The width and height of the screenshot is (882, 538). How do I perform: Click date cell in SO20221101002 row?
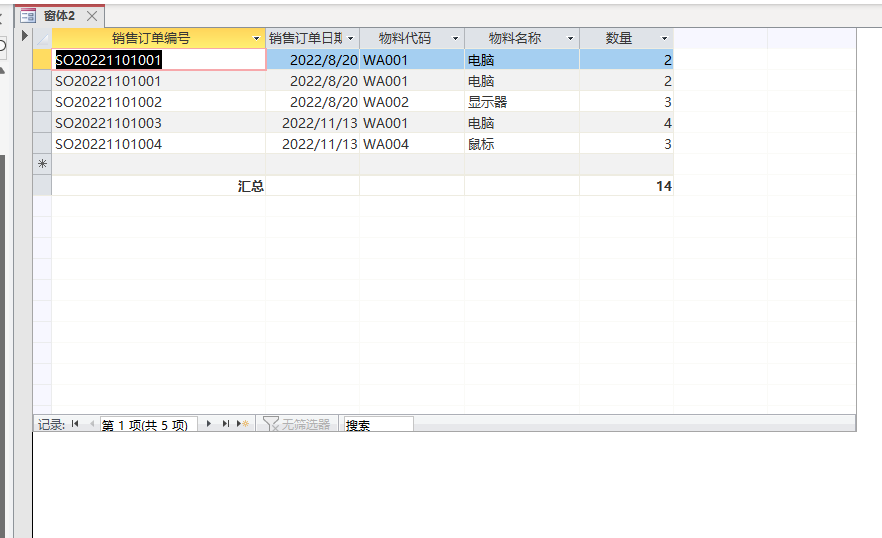(312, 102)
